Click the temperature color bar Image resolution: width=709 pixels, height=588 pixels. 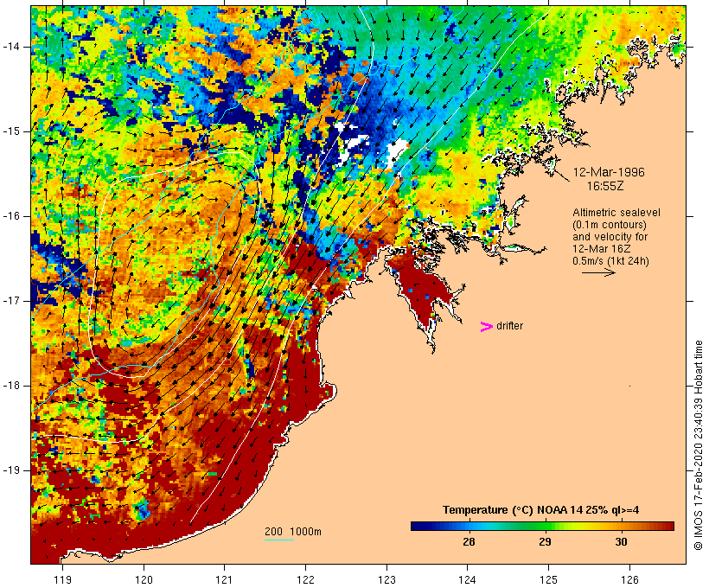(542, 526)
